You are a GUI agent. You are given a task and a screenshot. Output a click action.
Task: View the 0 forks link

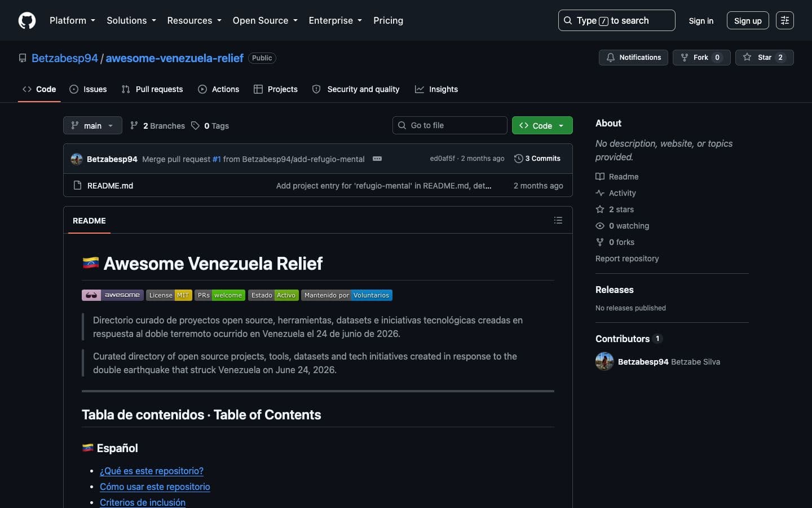point(615,242)
